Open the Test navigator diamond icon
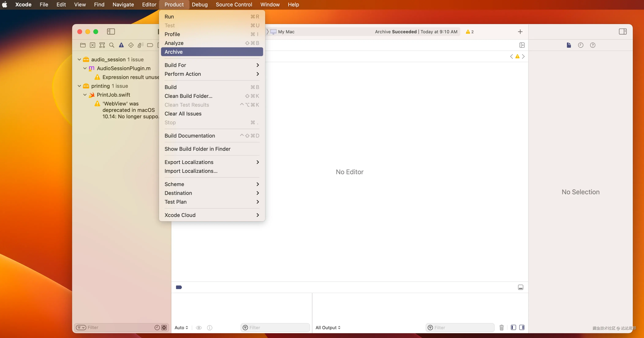The width and height of the screenshot is (644, 338). pyautogui.click(x=131, y=45)
